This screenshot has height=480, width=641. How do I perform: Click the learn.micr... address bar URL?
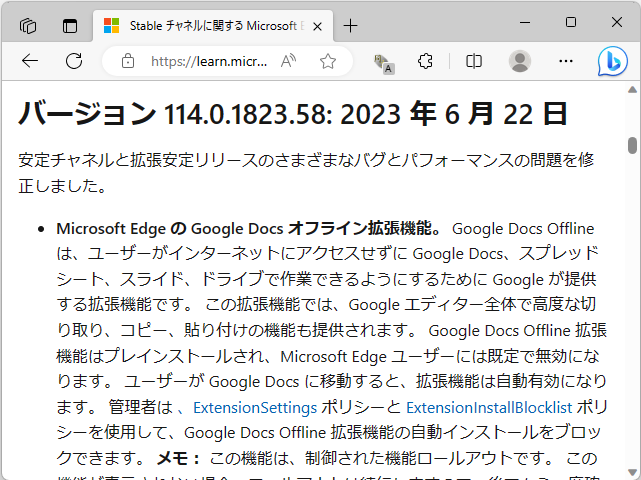[209, 61]
